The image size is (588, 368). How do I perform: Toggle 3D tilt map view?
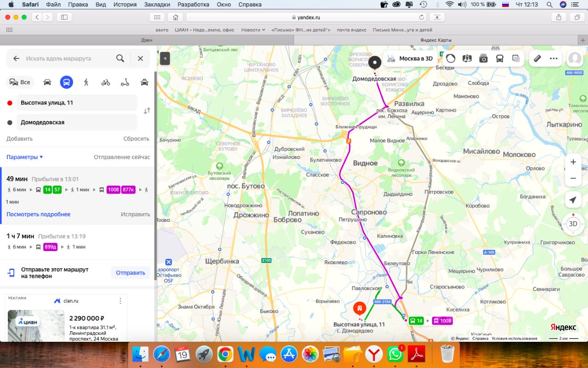pyautogui.click(x=573, y=224)
